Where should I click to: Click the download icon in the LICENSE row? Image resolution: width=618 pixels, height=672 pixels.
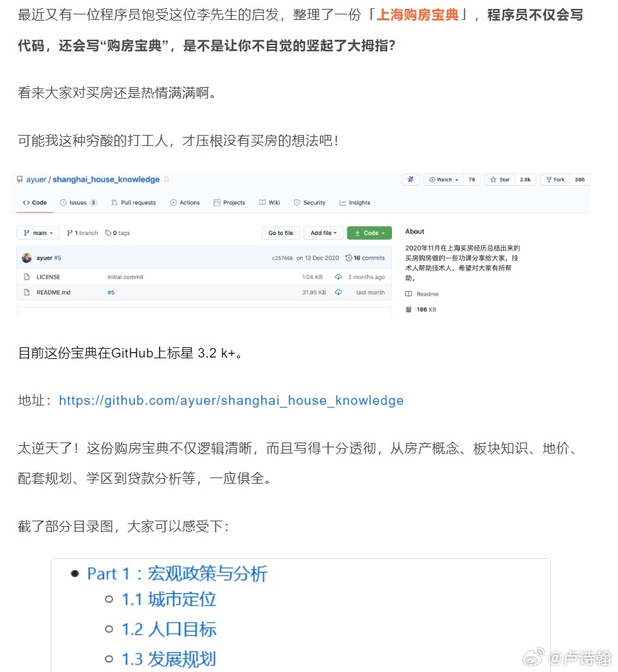click(x=338, y=277)
